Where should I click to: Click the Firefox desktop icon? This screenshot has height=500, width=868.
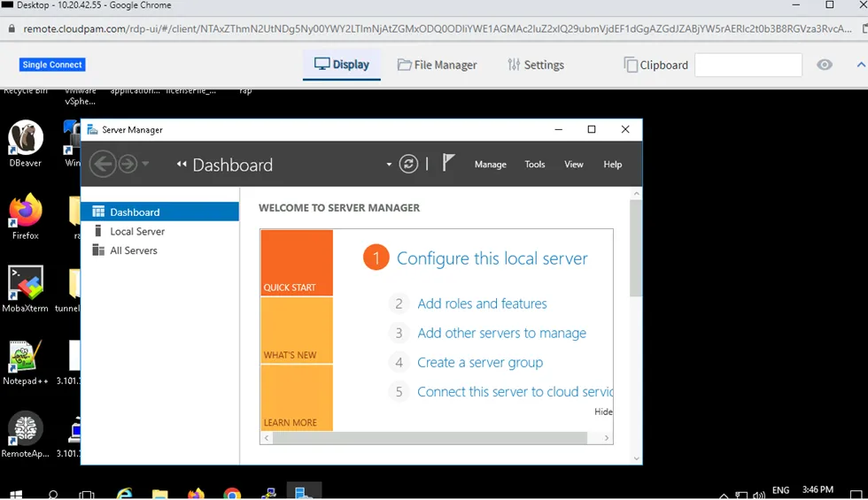click(x=25, y=216)
